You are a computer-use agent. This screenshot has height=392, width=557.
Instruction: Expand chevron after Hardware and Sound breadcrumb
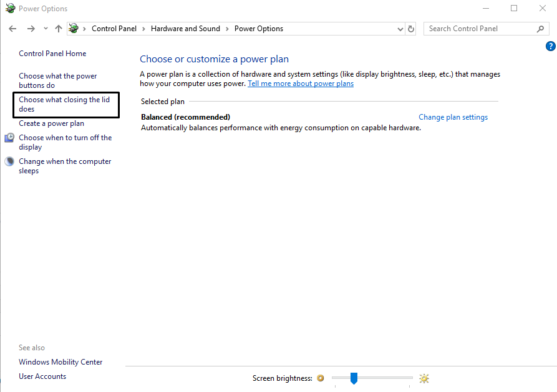tap(227, 29)
